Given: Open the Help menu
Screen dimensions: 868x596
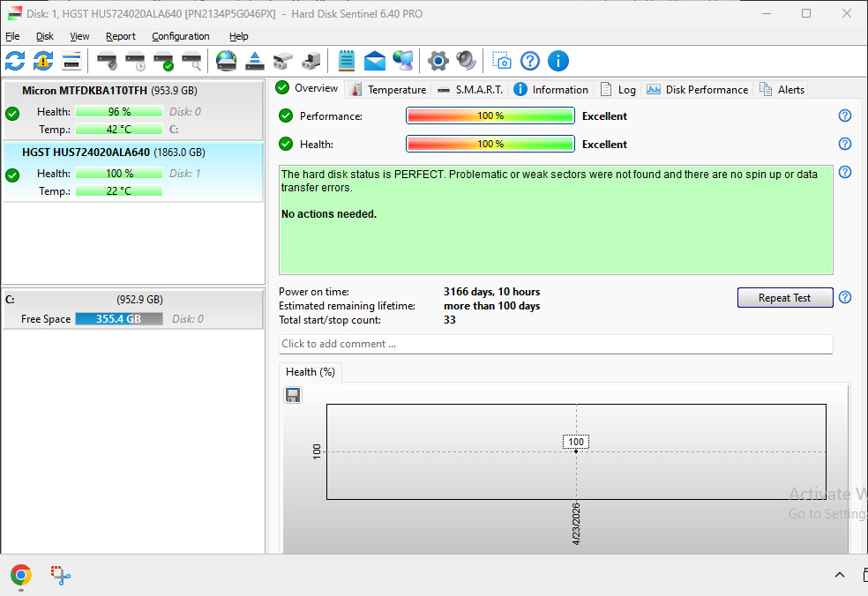Looking at the screenshot, I should tap(238, 36).
